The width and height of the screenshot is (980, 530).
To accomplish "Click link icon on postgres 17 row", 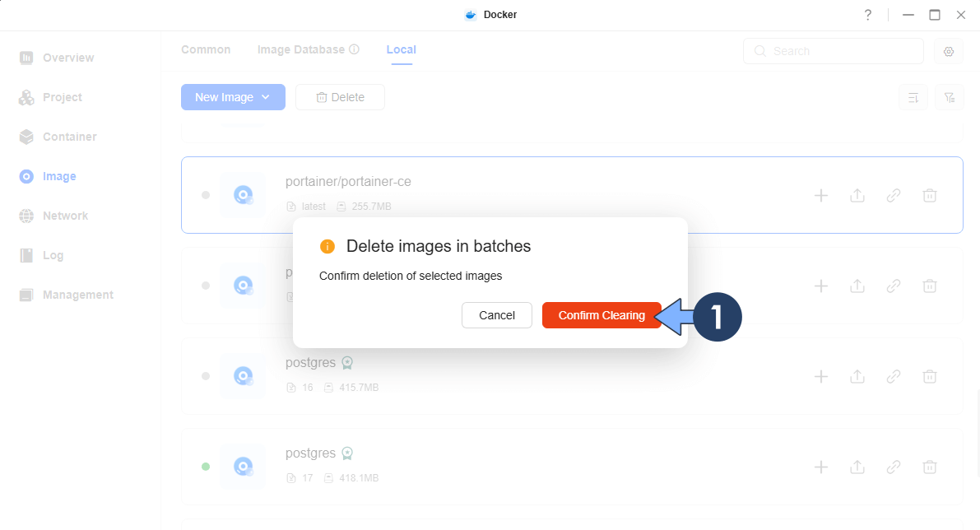I will [x=894, y=467].
